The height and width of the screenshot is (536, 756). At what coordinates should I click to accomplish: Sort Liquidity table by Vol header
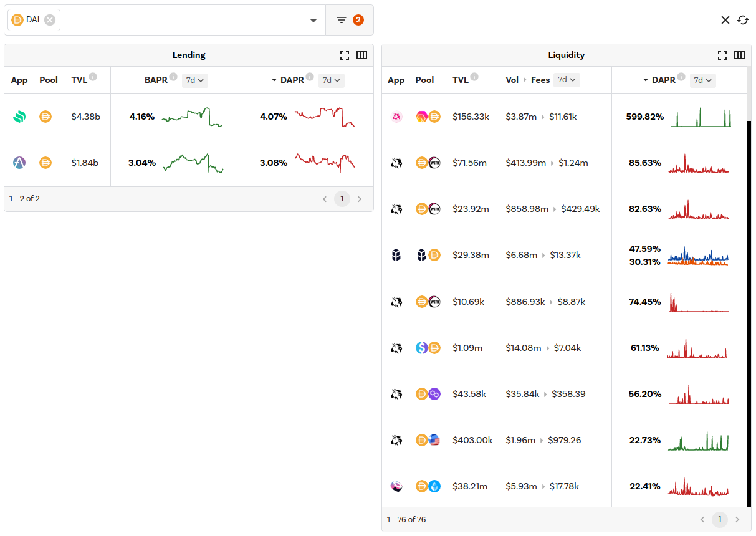pos(512,80)
